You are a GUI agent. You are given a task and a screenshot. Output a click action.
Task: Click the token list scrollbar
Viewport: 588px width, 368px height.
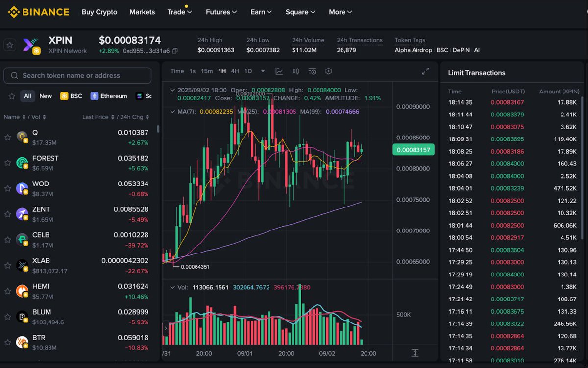click(x=158, y=129)
